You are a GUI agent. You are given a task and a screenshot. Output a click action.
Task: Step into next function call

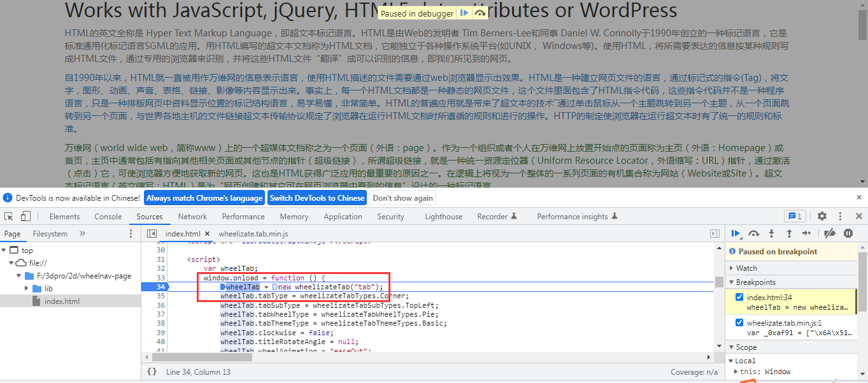772,234
